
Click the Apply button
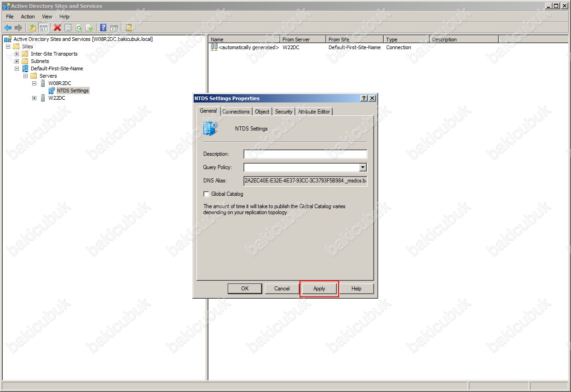[x=319, y=289]
